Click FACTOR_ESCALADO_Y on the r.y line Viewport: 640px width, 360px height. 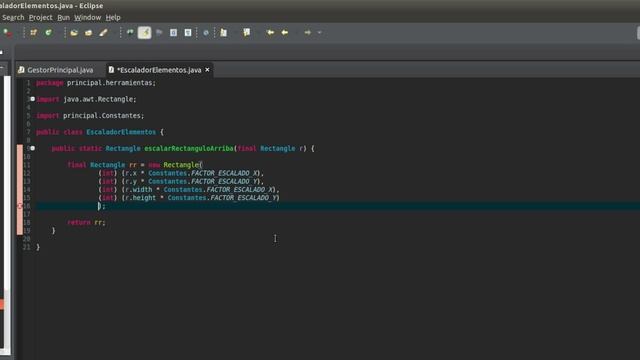click(x=225, y=181)
